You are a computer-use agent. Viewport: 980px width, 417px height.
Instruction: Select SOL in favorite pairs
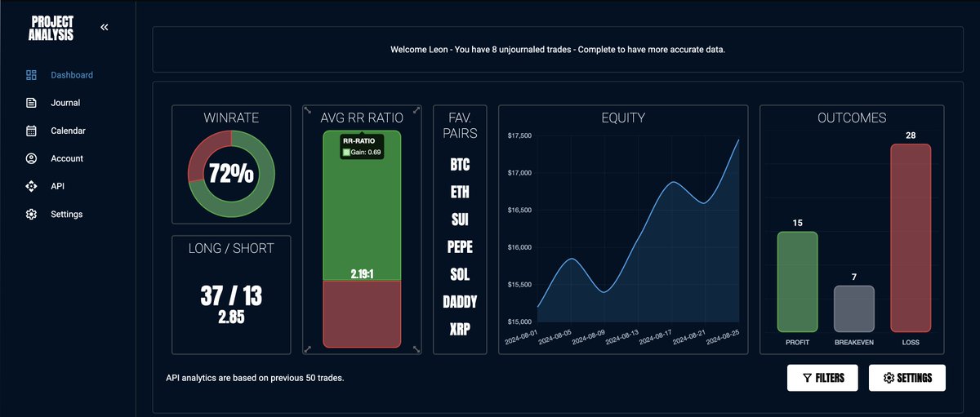[x=460, y=274]
